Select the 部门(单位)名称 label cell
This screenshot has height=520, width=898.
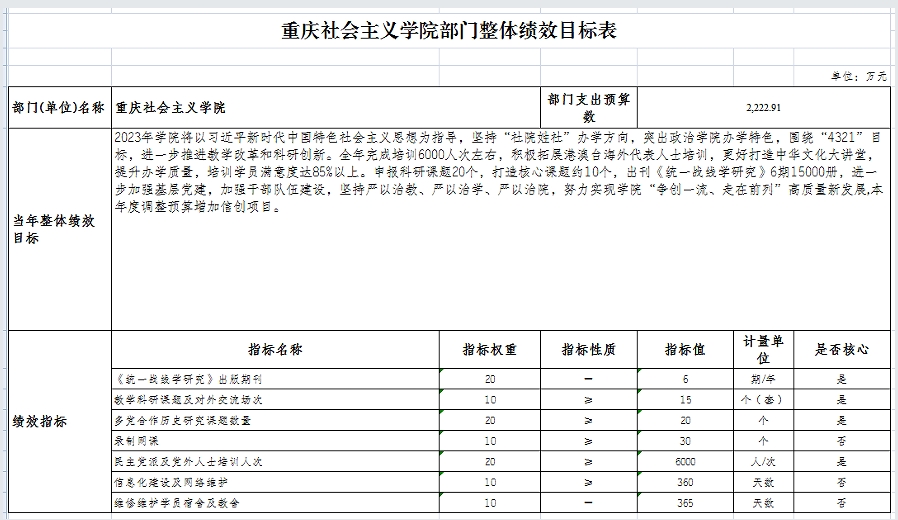coord(59,108)
